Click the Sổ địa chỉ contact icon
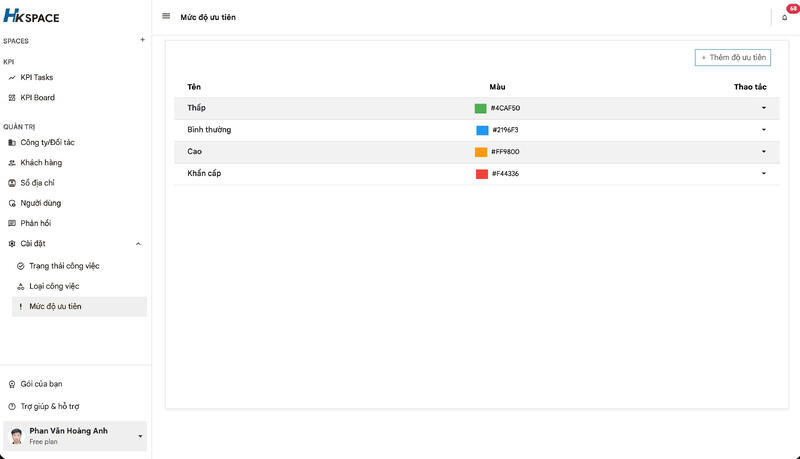Screen dimensions: 800x459 12,183
